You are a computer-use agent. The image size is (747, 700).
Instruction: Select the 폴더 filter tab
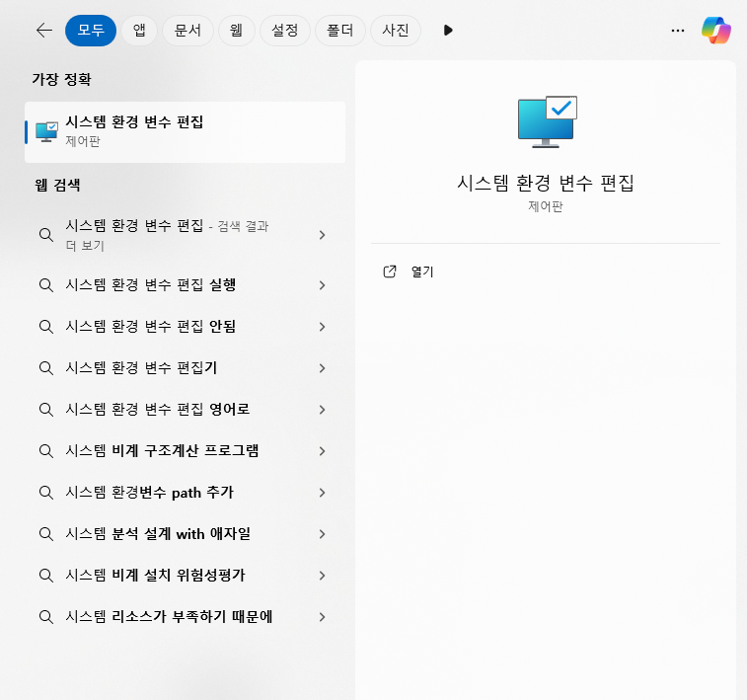point(340,31)
